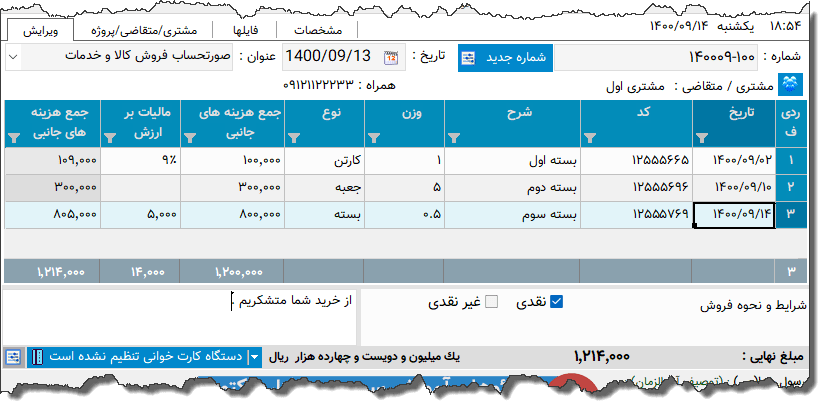Uncheck the نقدی checkbox
The height and width of the screenshot is (401, 818).
point(557,303)
